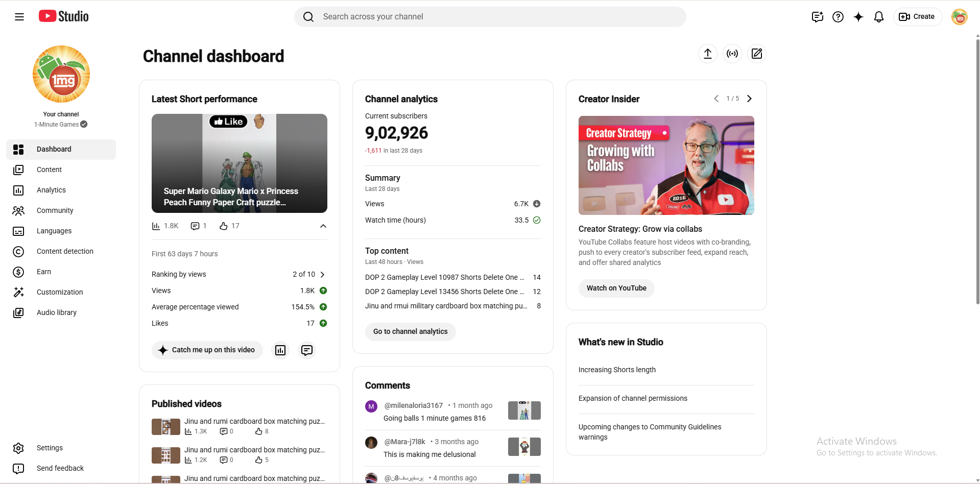Open Increasing Shorts length news link
980x484 pixels.
click(x=617, y=370)
